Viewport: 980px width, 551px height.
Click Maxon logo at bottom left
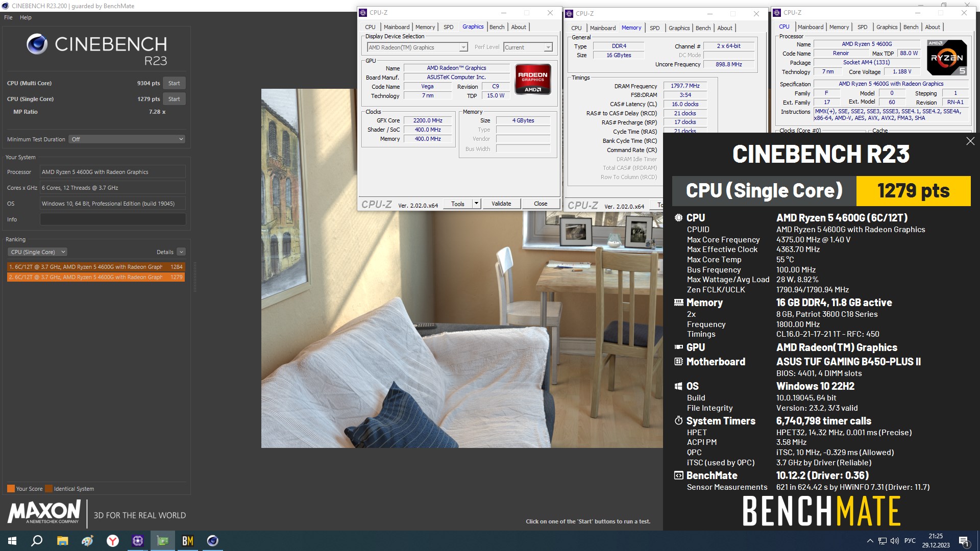[x=44, y=512]
